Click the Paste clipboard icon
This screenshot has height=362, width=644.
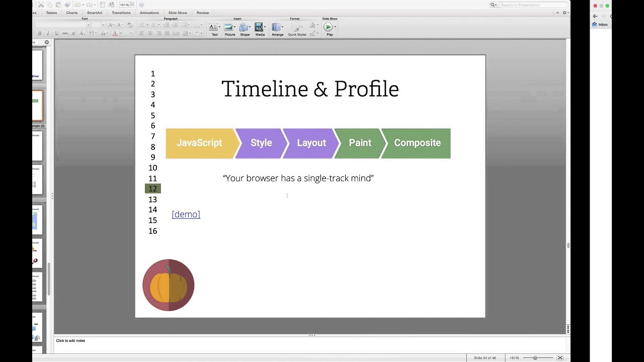(x=58, y=5)
